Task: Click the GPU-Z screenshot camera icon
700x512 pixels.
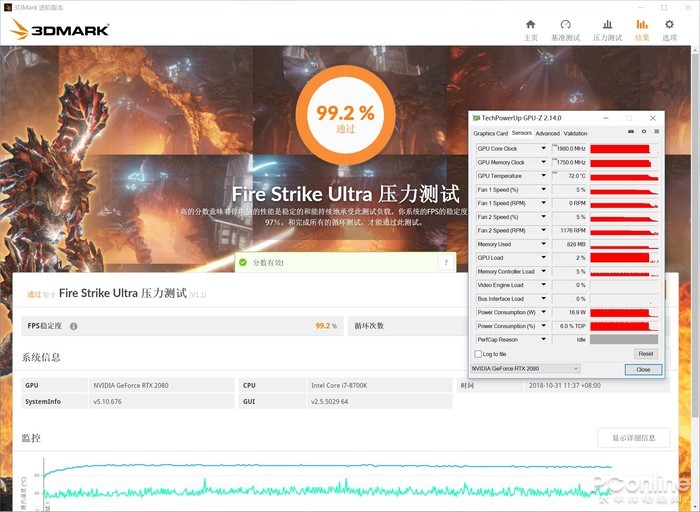Action: [630, 132]
